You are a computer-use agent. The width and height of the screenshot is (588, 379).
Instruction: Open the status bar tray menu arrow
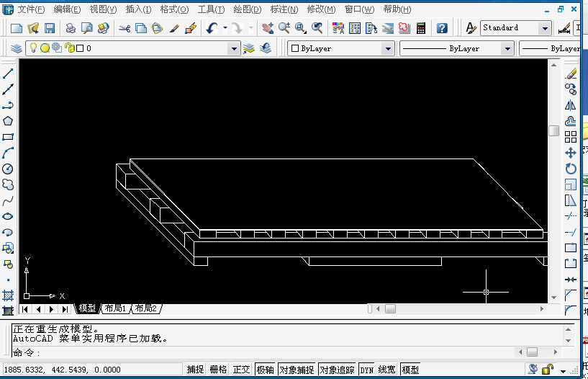[x=564, y=371]
